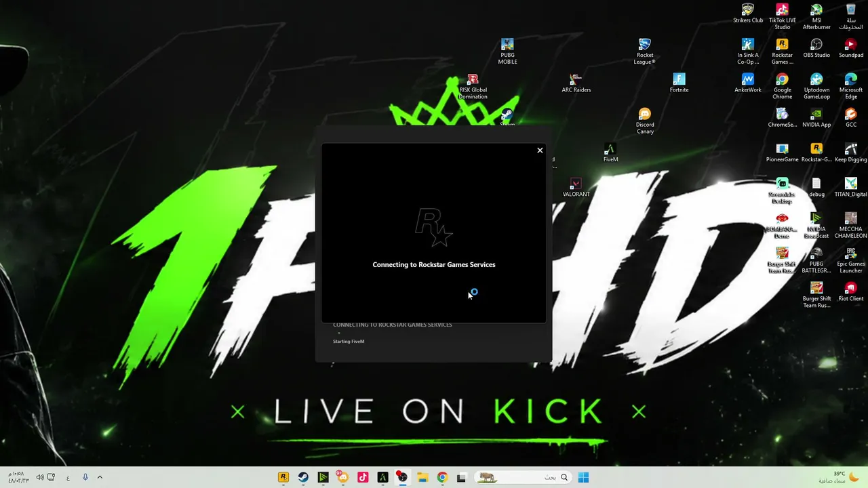Select the Riot Client desktop icon

851,291
